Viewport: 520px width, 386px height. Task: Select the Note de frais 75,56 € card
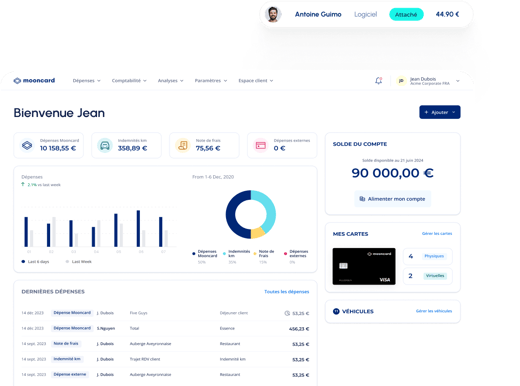click(204, 145)
